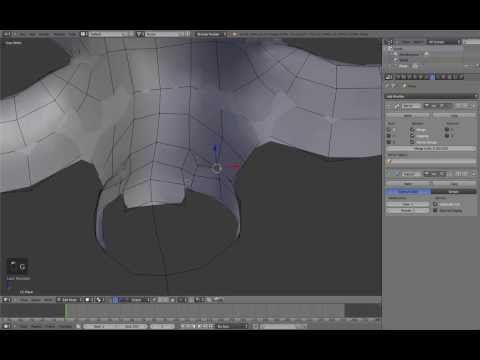The image size is (480, 360).
Task: Toggle the Optimal Display checkbox
Action: (x=435, y=210)
